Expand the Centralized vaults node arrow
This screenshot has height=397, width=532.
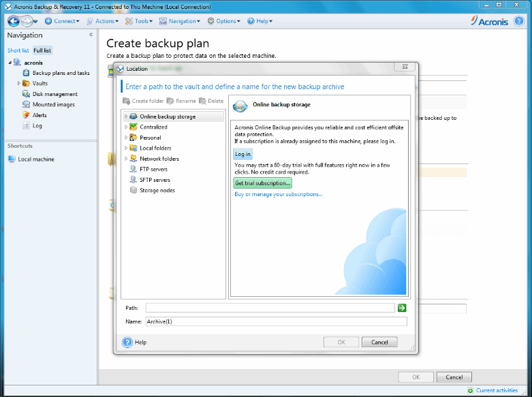126,127
